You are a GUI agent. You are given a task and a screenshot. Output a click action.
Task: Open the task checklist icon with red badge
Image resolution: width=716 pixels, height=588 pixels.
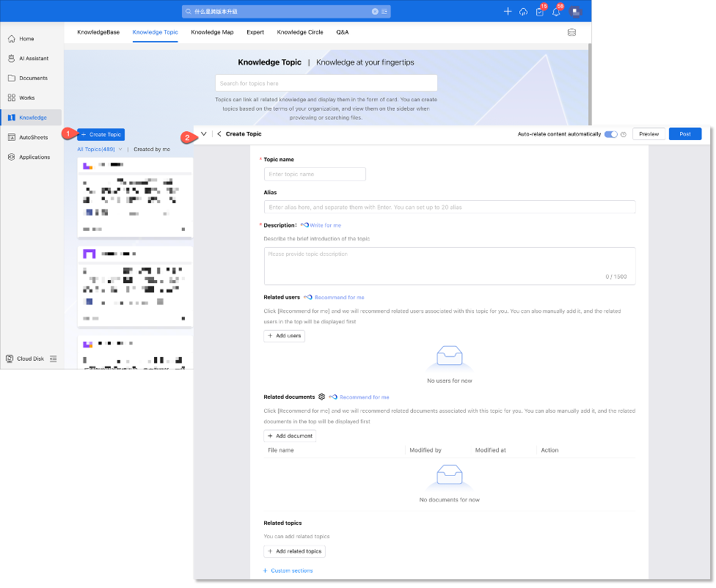tap(540, 12)
